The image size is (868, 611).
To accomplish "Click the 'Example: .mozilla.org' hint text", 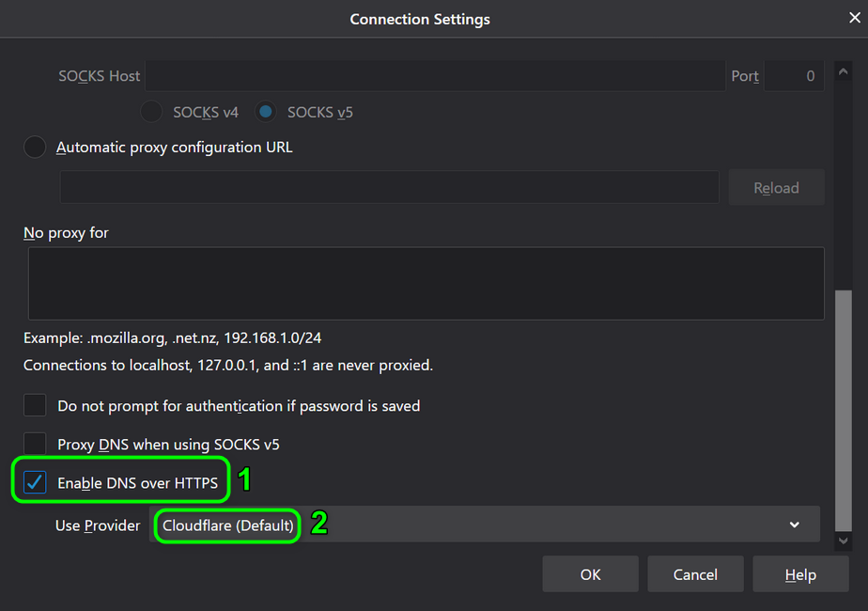I will [172, 337].
